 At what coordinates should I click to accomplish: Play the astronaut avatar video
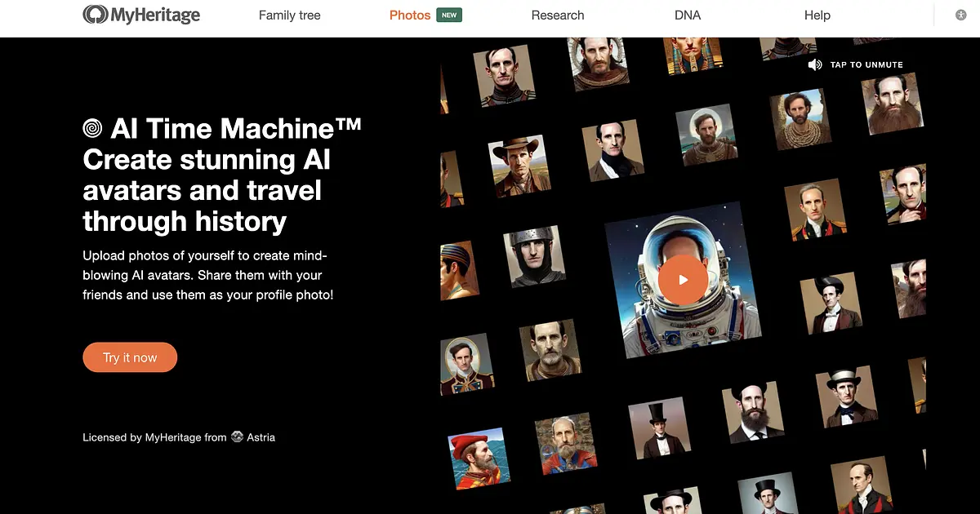click(684, 280)
